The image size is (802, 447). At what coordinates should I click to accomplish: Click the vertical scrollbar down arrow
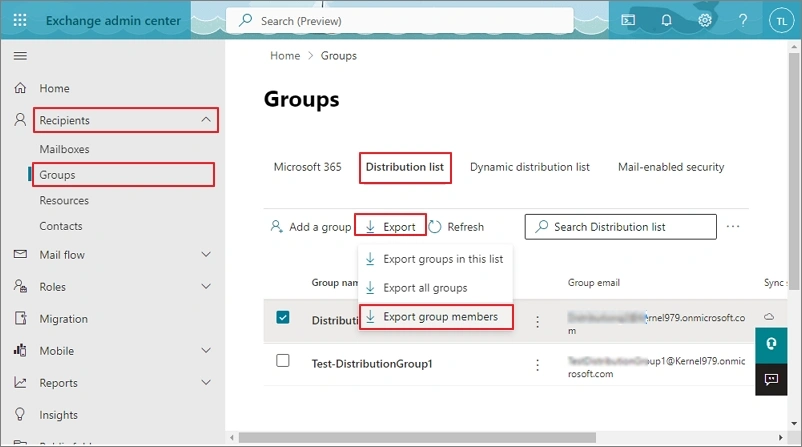794,423
